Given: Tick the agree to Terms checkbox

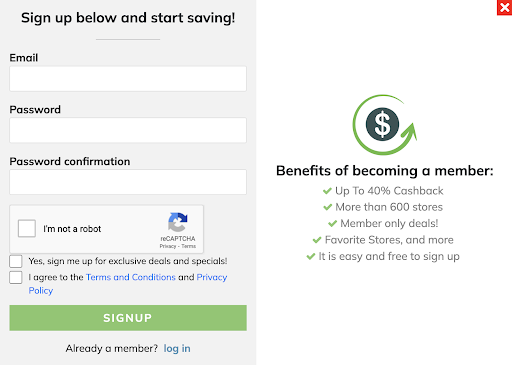Looking at the screenshot, I should pos(16,277).
